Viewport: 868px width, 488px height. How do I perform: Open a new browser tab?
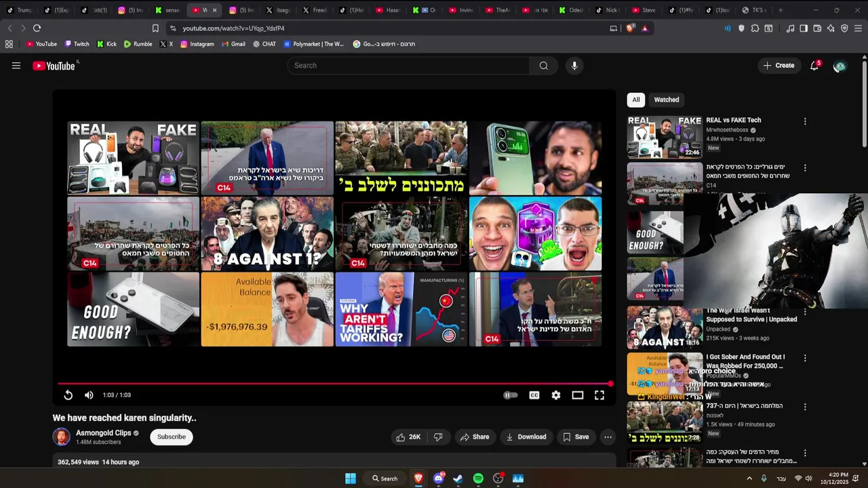781,10
